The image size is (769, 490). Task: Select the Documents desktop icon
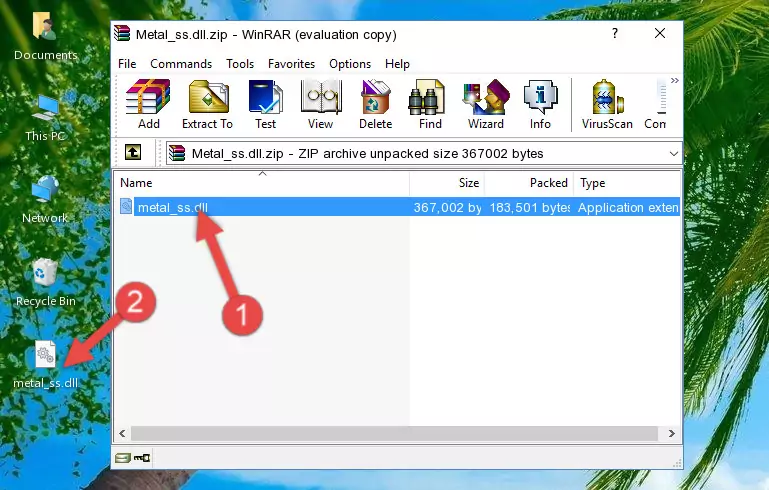(x=45, y=36)
